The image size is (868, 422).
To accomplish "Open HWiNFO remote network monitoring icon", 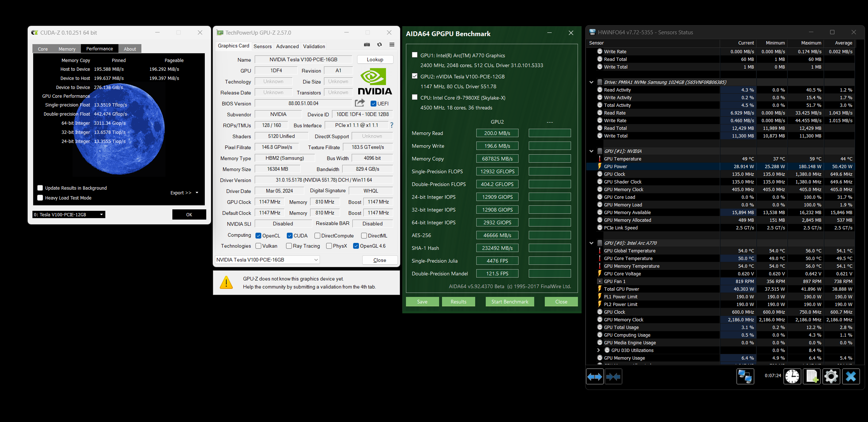I will point(745,376).
